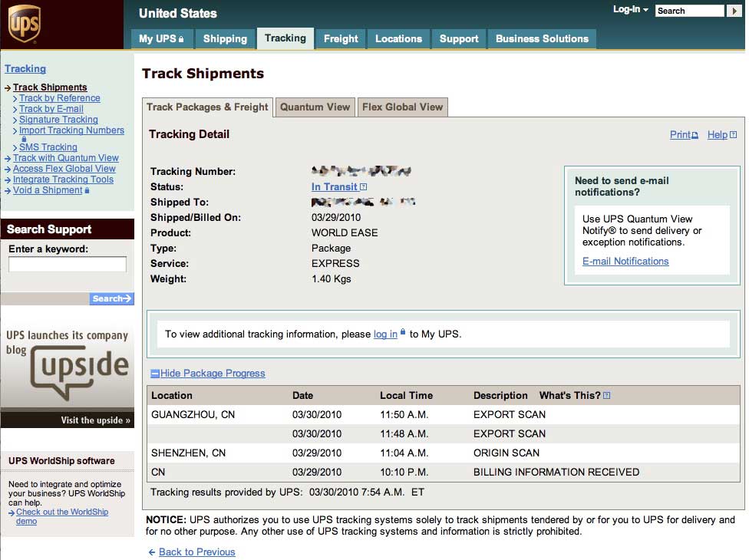The height and width of the screenshot is (560, 749).
Task: Open the Signature Tracking link
Action: point(58,120)
